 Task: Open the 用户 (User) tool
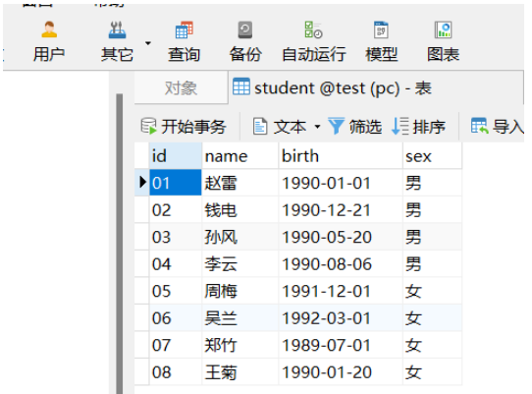[49, 41]
